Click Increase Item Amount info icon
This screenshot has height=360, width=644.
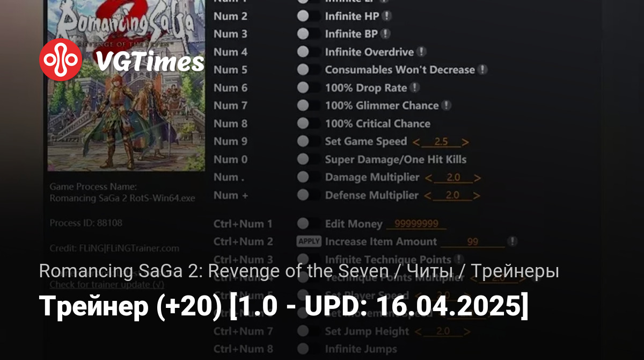513,241
